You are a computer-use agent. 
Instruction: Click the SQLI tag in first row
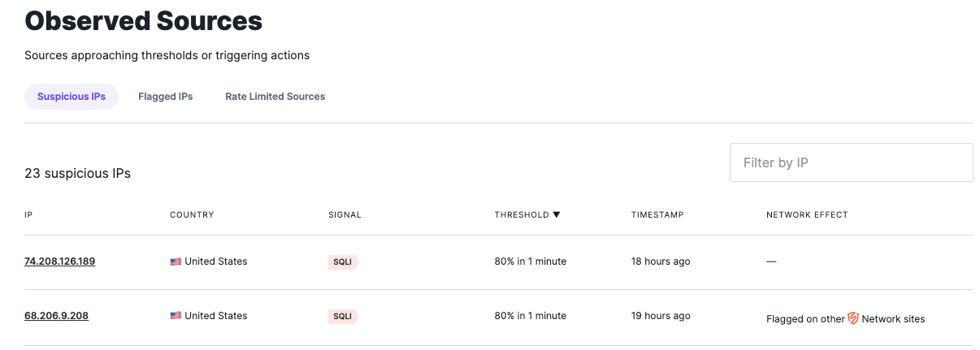pos(343,261)
